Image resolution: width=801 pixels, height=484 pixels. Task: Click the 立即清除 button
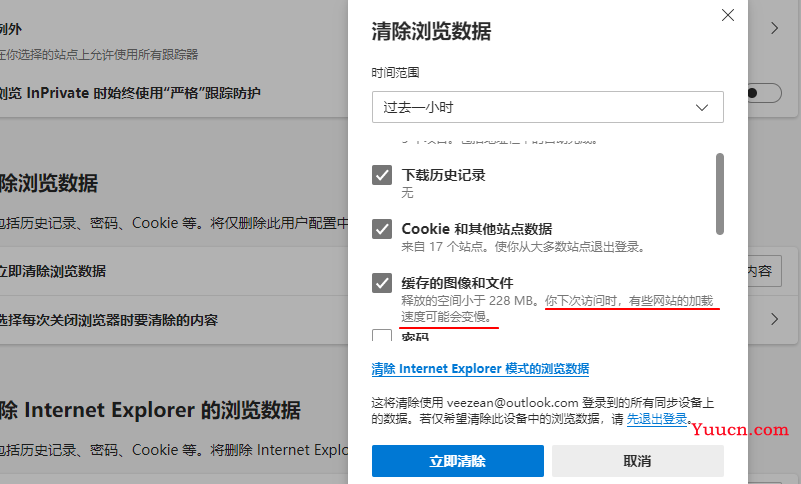pyautogui.click(x=458, y=461)
